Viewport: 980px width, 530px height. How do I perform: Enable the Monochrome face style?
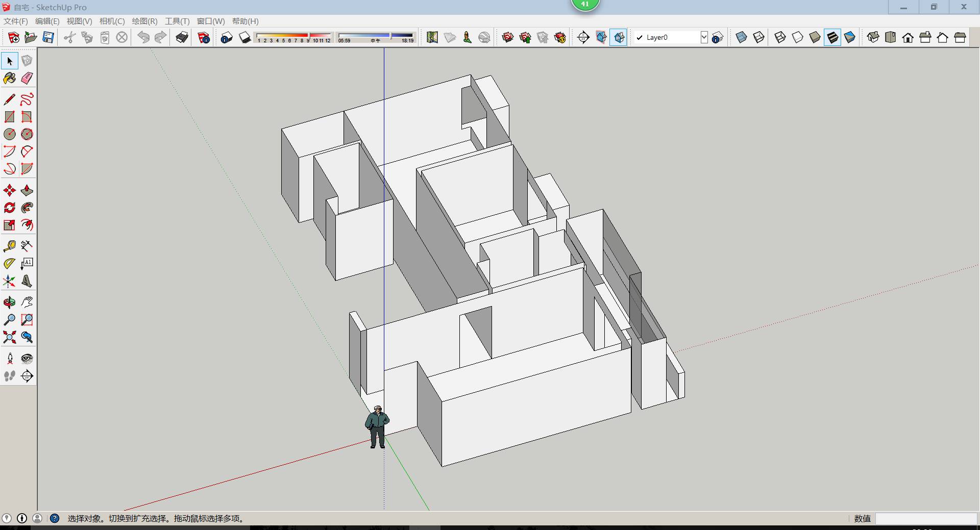[x=850, y=37]
